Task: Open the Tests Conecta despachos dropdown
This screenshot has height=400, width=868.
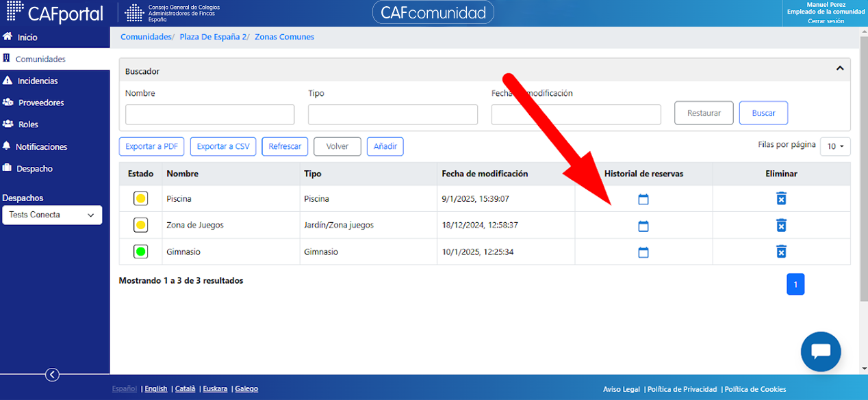Action: (x=52, y=215)
